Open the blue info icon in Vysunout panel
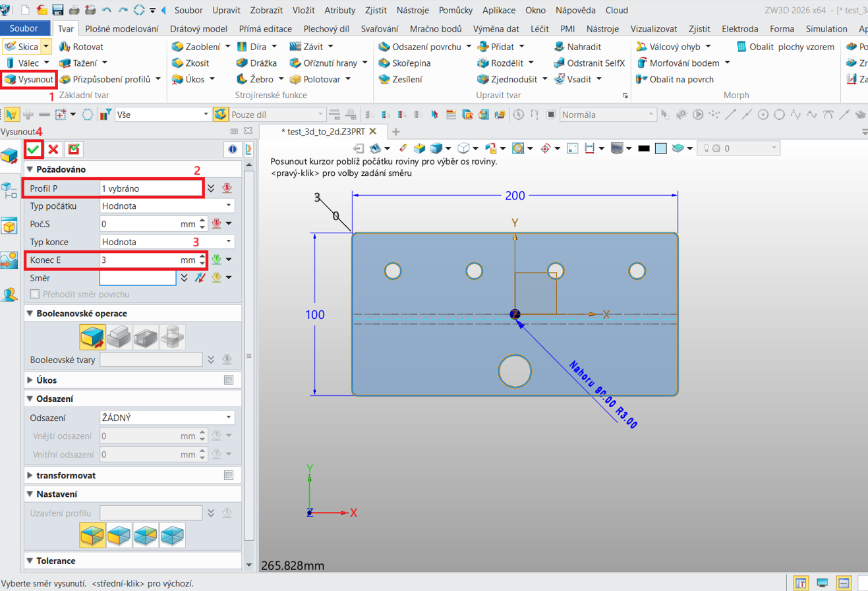This screenshot has width=868, height=591. click(233, 150)
